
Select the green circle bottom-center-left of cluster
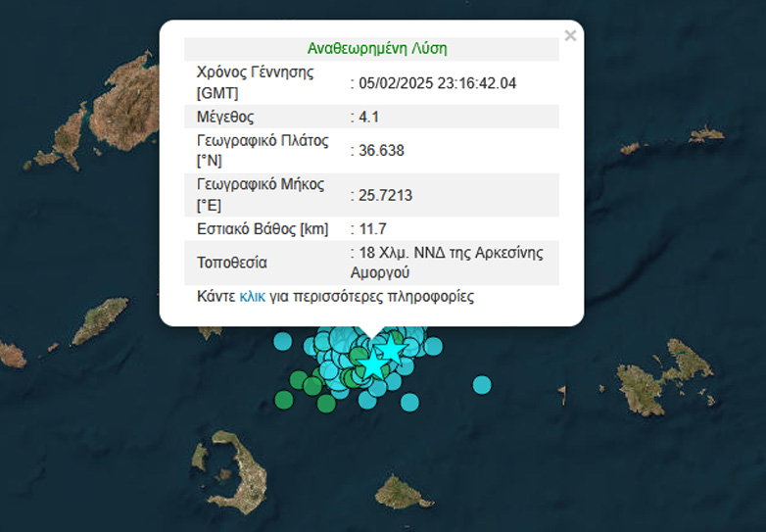(x=326, y=403)
